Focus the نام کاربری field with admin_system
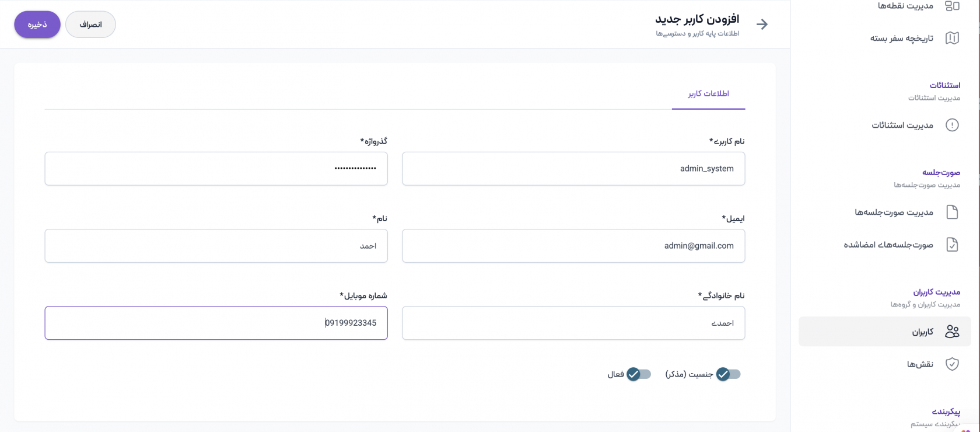Screen dimensions: 980x432 [573, 169]
